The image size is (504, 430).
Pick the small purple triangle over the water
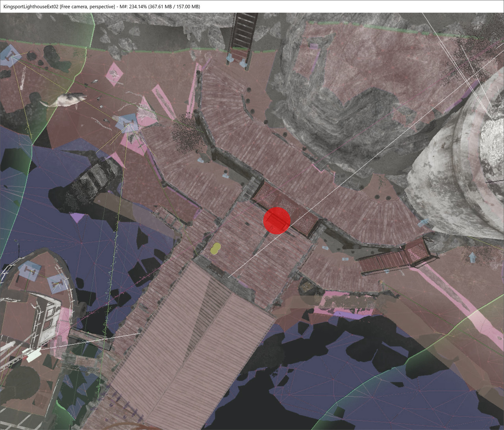[x=78, y=218]
